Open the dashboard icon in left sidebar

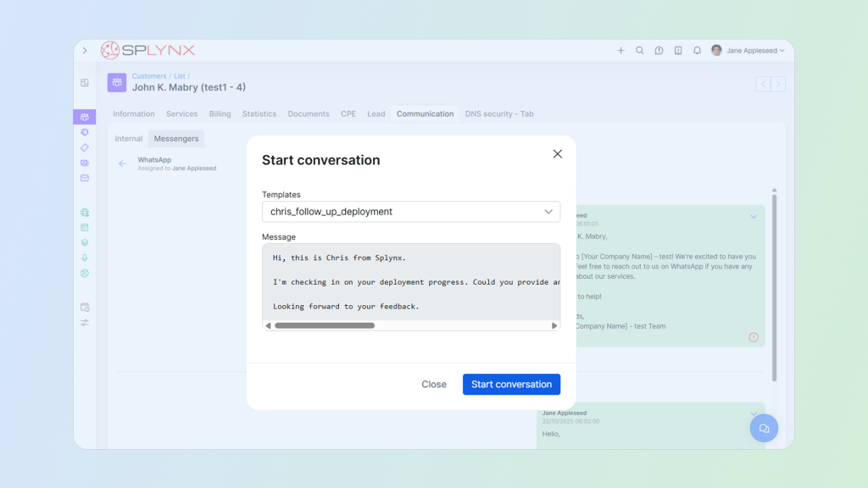(85, 83)
